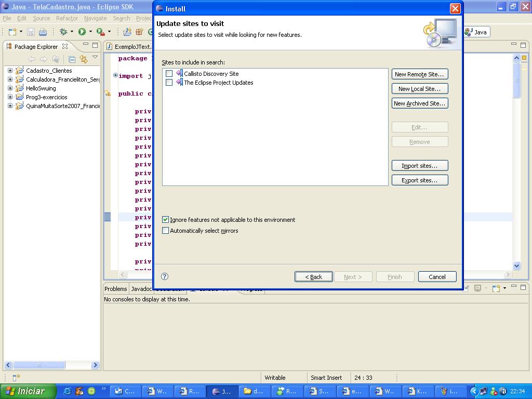Open the Search menu
The width and height of the screenshot is (532, 399).
(122, 18)
